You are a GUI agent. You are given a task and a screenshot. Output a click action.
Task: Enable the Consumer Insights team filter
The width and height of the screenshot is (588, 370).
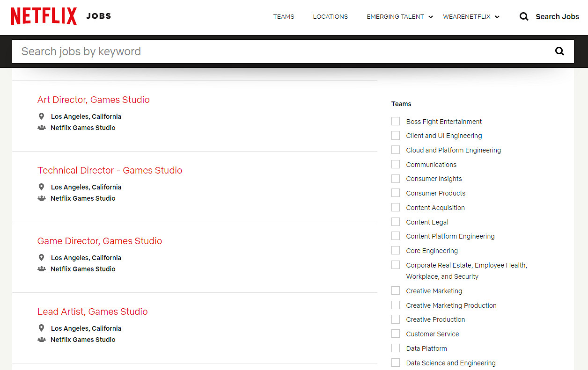[396, 179]
